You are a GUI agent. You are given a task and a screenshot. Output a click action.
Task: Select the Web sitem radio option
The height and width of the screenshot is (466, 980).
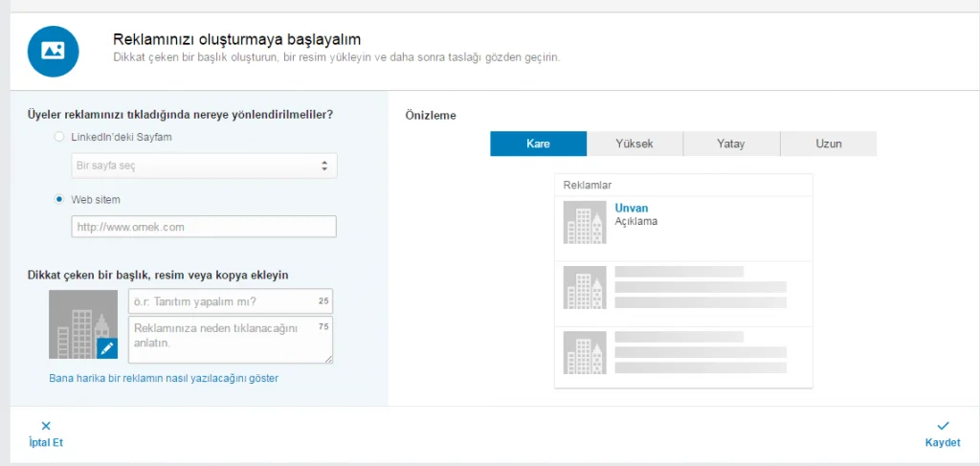[x=59, y=199]
